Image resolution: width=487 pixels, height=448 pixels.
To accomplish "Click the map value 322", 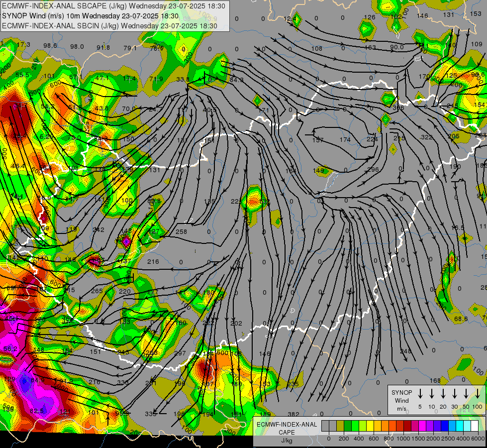I will point(427,137).
